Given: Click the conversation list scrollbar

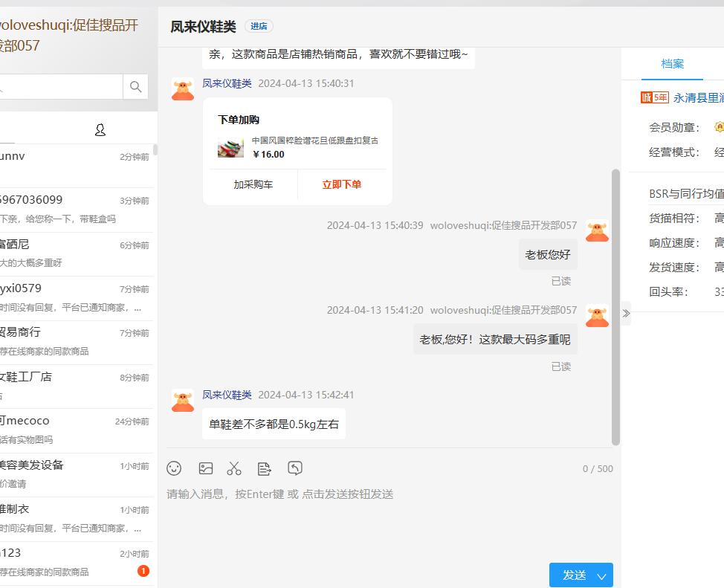Looking at the screenshot, I should click(x=155, y=149).
